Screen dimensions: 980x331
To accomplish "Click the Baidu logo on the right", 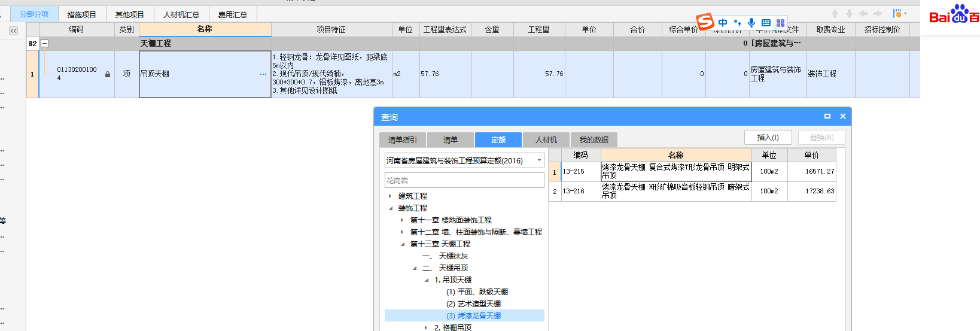I will tap(954, 14).
